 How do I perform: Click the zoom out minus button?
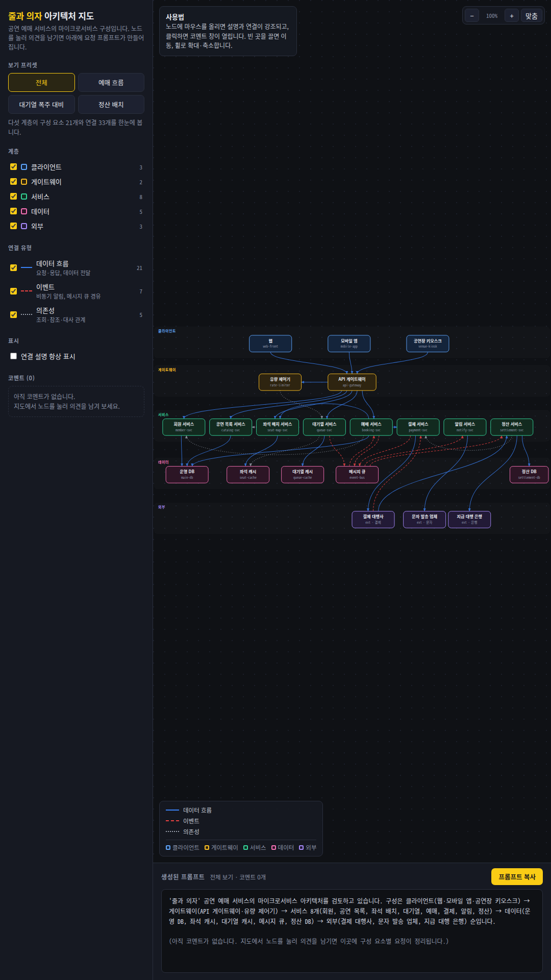(x=472, y=16)
